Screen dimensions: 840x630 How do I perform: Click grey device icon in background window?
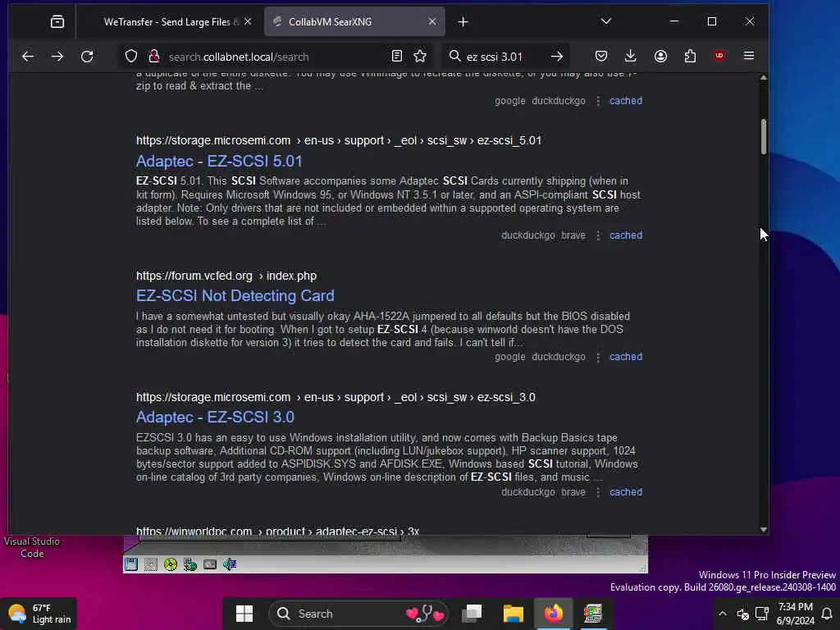tap(210, 564)
